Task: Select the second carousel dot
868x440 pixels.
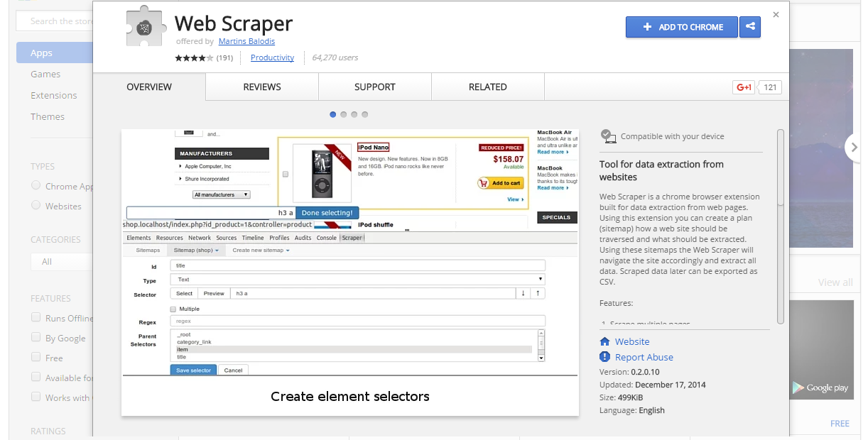Action: pos(344,114)
